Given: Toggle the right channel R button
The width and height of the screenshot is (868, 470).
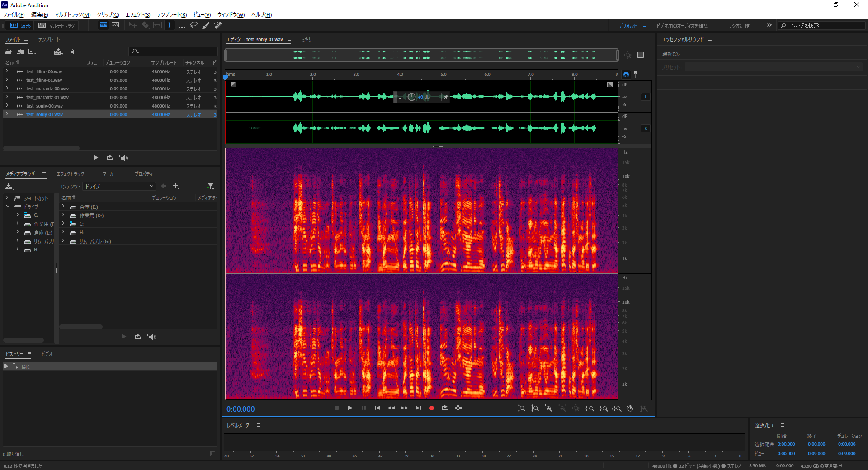Looking at the screenshot, I should (645, 128).
